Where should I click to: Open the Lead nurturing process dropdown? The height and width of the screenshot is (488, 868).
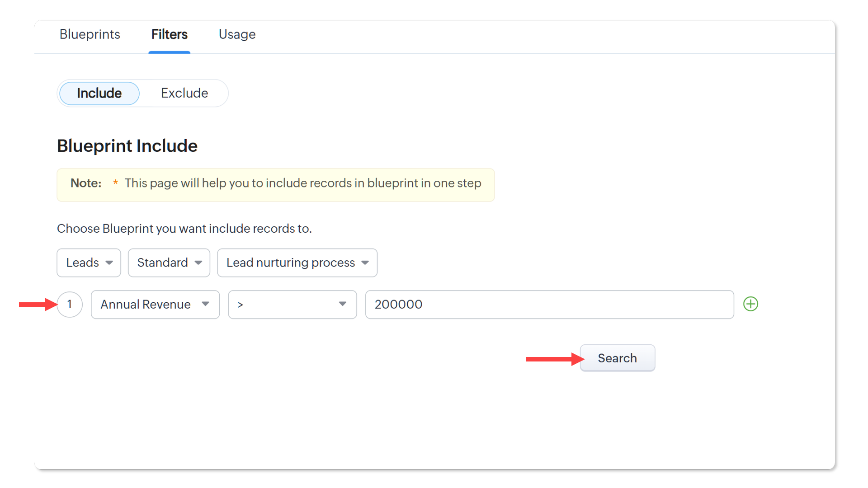pos(291,263)
